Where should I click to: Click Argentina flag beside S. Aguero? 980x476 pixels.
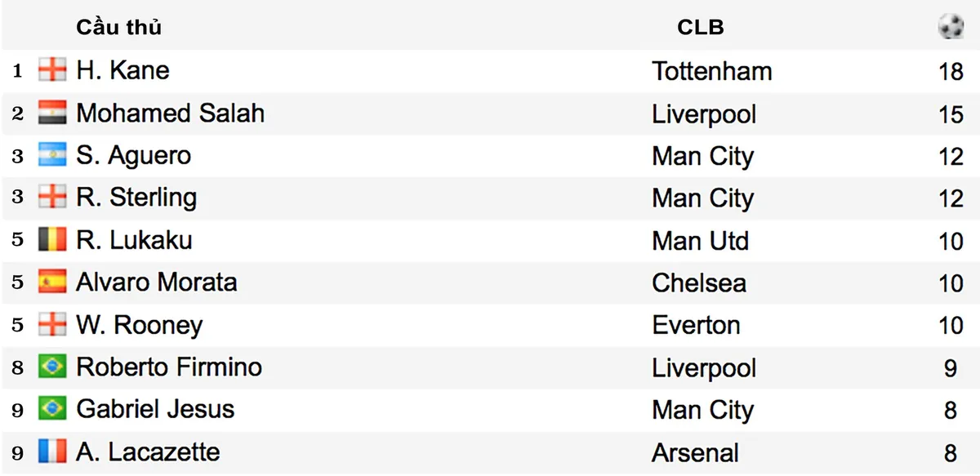pos(52,155)
